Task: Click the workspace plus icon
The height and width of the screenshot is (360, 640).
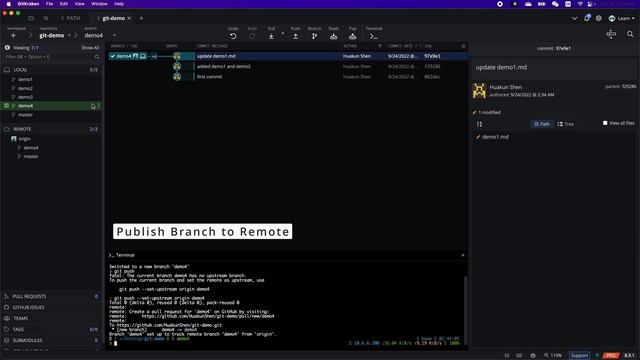Action: (13, 36)
